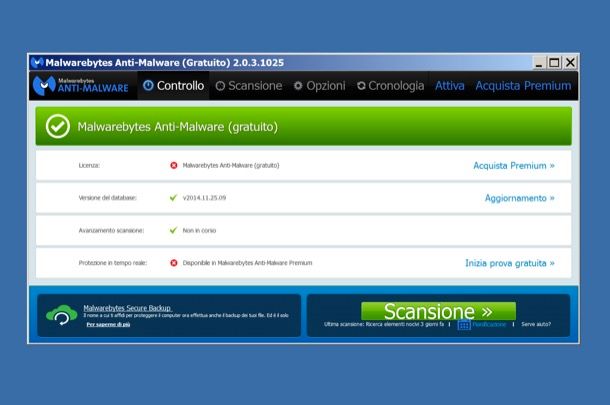Maximize the Malwarebytes window
Image resolution: width=610 pixels, height=405 pixels.
click(554, 63)
